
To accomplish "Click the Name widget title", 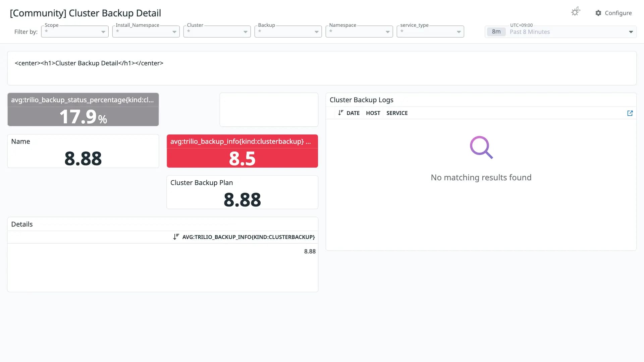I will tap(20, 141).
